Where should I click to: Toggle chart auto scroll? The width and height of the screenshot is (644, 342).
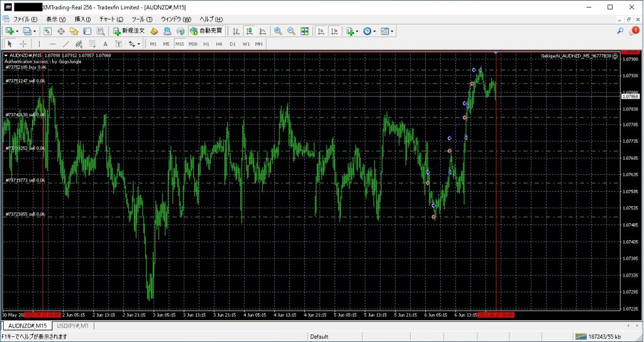click(321, 31)
